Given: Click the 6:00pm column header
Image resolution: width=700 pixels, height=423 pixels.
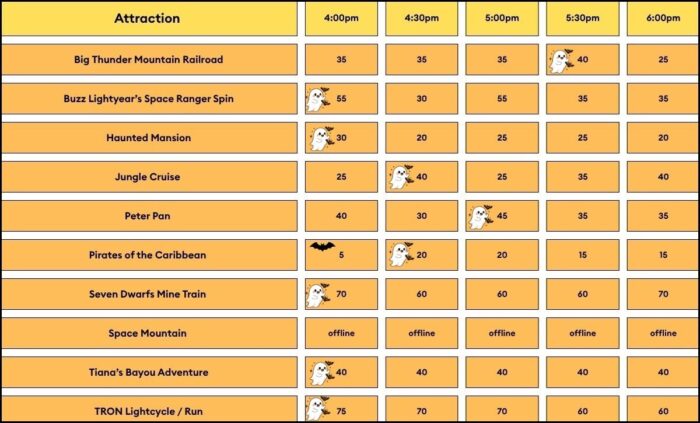Looking at the screenshot, I should tap(663, 19).
